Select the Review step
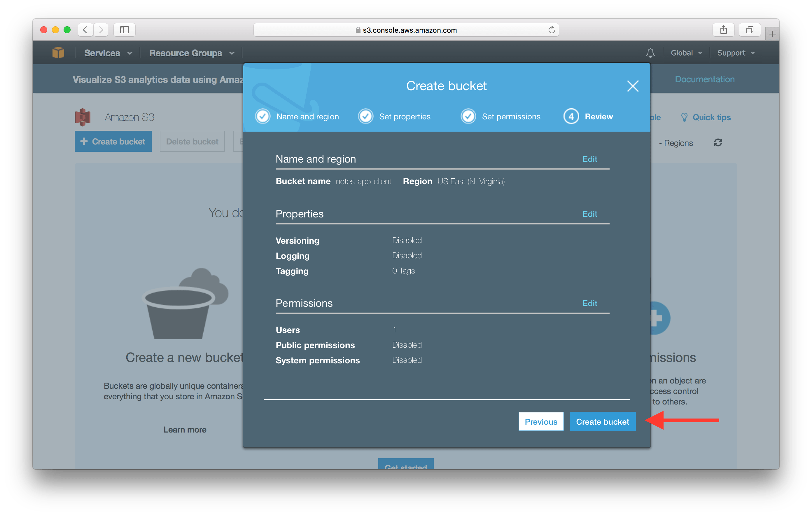Viewport: 812px width, 516px height. click(x=598, y=116)
